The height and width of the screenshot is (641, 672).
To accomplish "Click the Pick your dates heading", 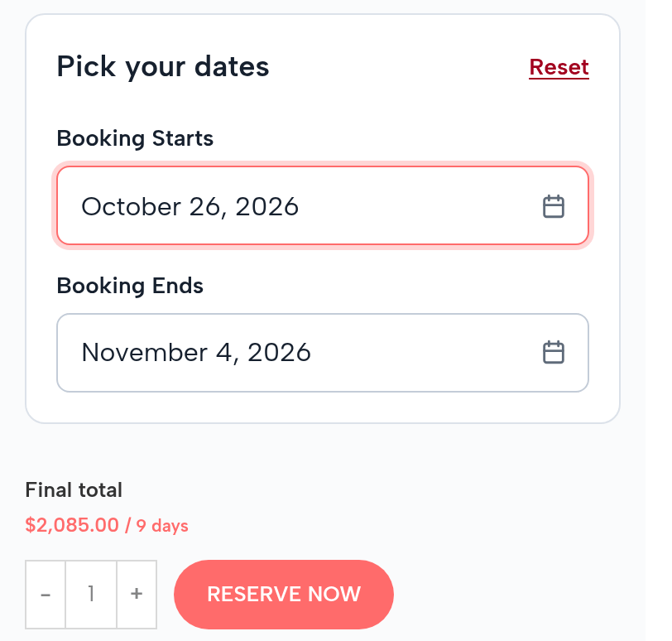I will point(163,67).
